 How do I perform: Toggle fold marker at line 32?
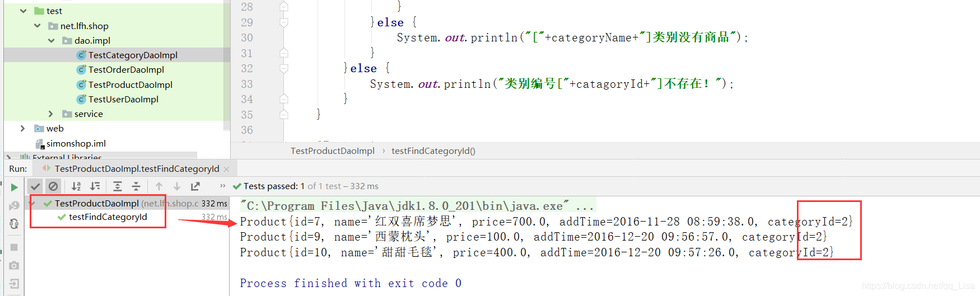(x=284, y=68)
